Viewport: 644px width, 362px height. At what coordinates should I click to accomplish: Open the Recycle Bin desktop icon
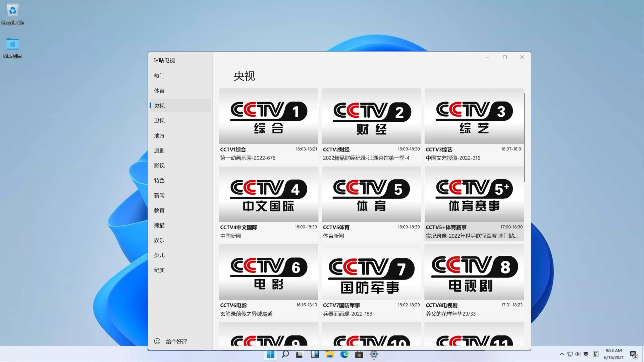click(13, 14)
